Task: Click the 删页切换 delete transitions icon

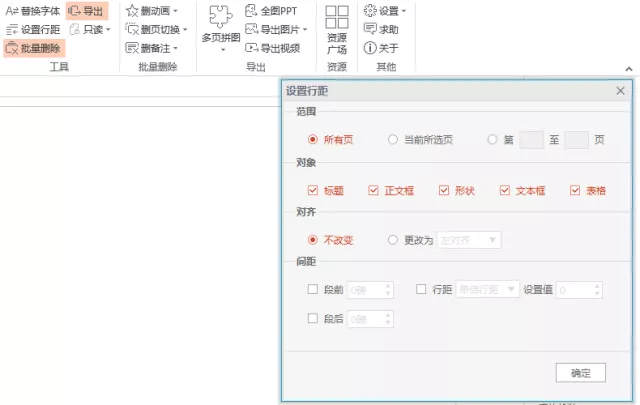Action: 132,29
